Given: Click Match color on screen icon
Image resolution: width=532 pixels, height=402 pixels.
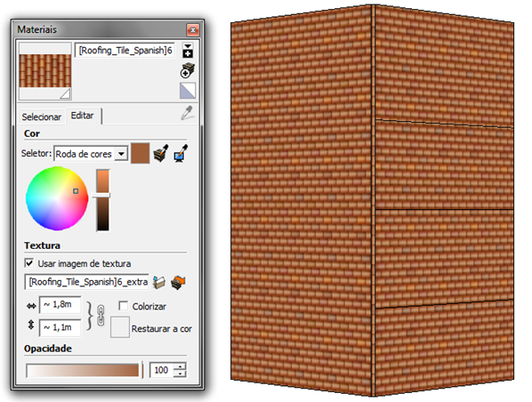Looking at the screenshot, I should point(181,154).
